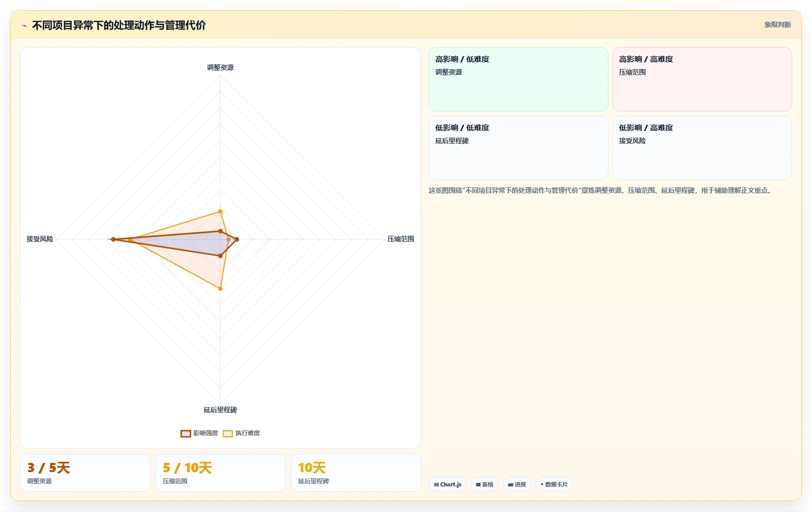Select the 低影响 / 低难度 quadrant card
Viewport: 812px width, 512px height.
tap(518, 148)
